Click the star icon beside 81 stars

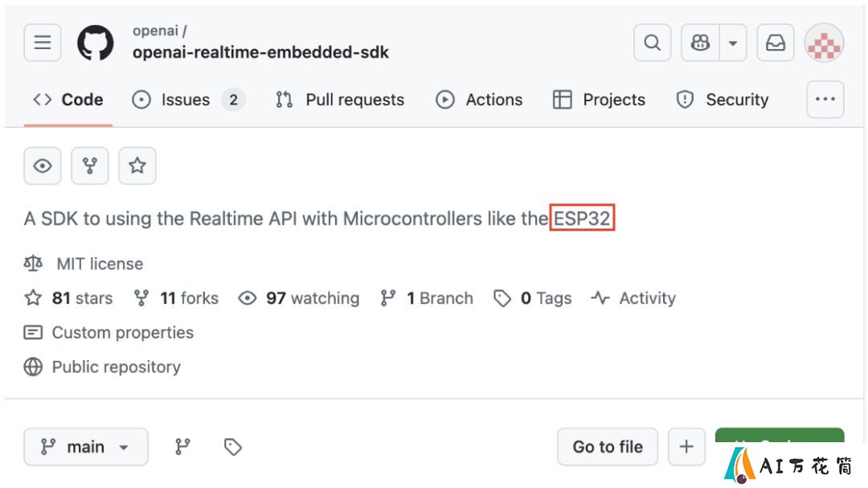(x=33, y=297)
